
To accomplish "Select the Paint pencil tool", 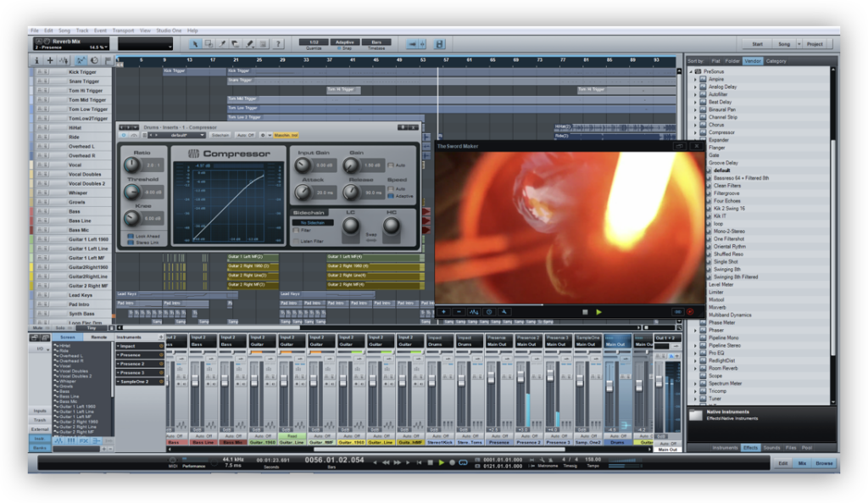I will (250, 44).
